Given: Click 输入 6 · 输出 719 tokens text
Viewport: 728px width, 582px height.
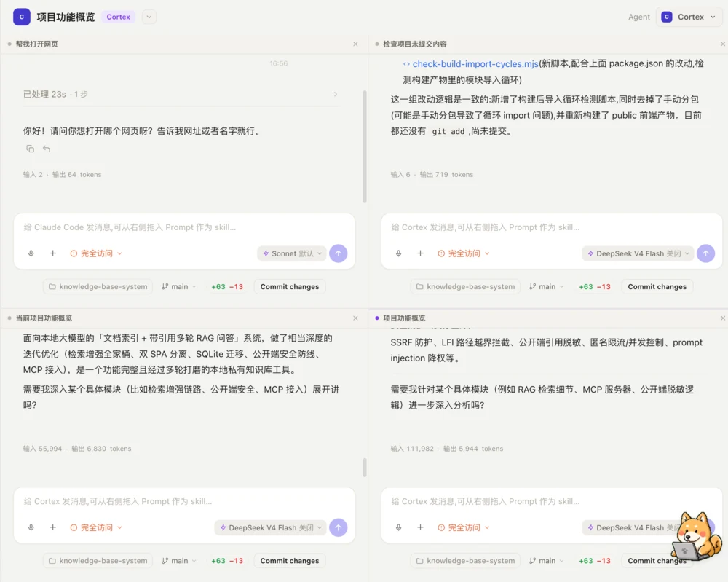Looking at the screenshot, I should (432, 175).
